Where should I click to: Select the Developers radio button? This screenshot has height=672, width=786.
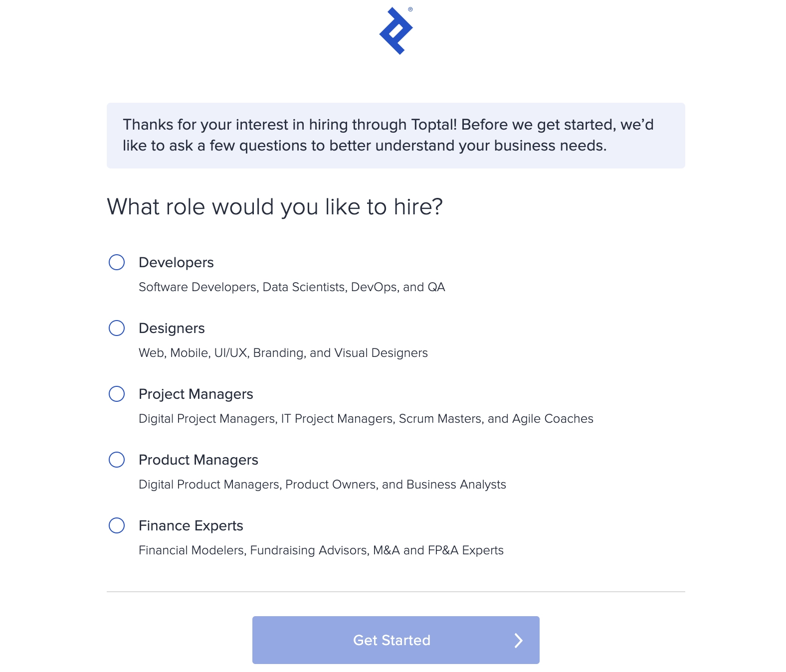point(117,263)
